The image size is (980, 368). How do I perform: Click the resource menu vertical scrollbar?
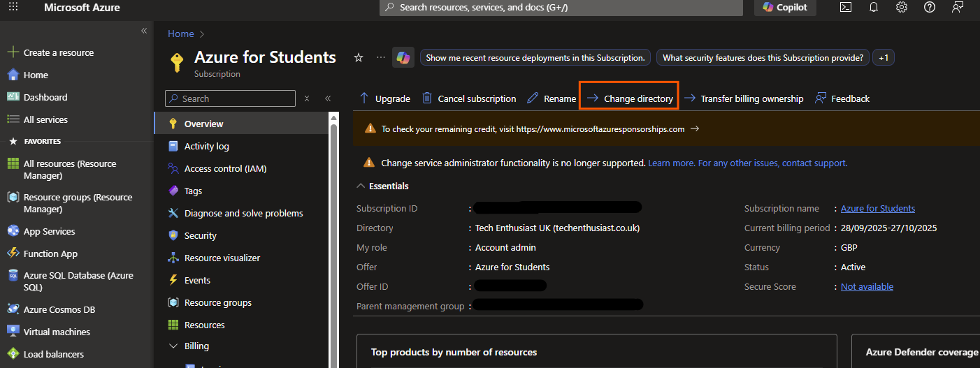click(333, 241)
